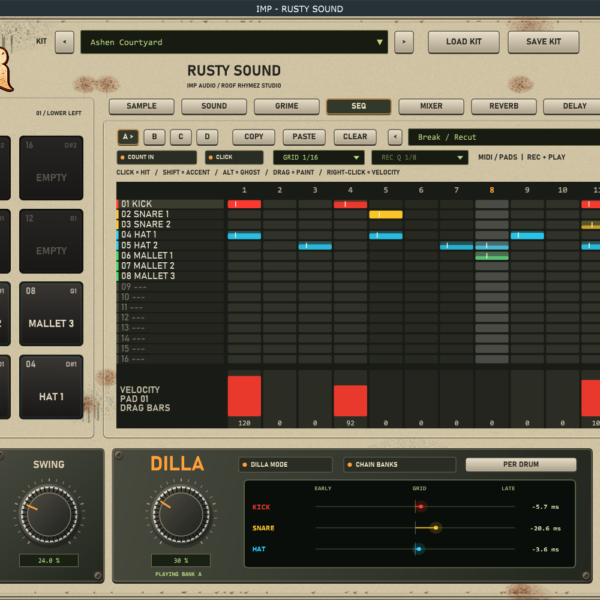Select empty pad 16
The height and width of the screenshot is (600, 600).
pyautogui.click(x=51, y=168)
